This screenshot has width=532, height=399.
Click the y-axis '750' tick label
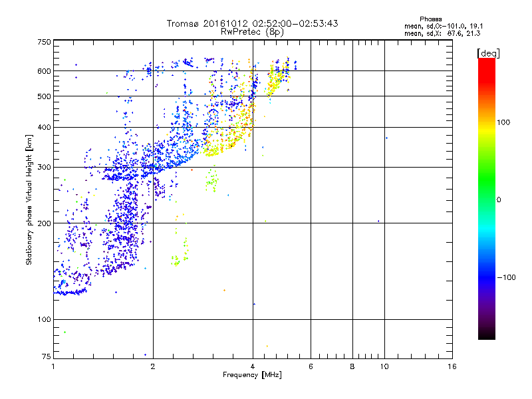(x=45, y=42)
